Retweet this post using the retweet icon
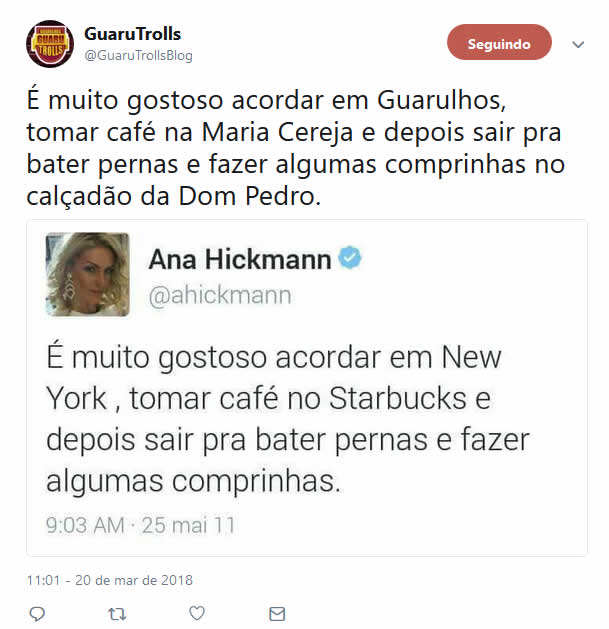This screenshot has height=629, width=609. 117,614
